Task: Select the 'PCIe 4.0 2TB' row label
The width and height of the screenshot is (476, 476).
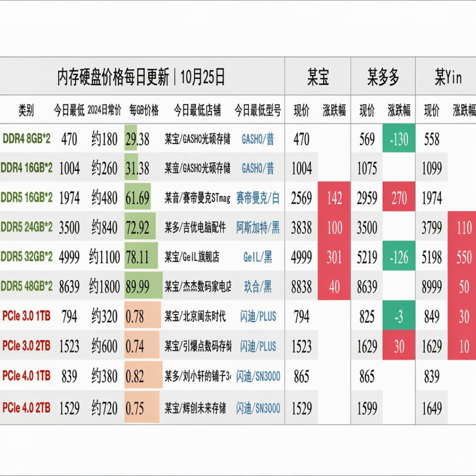Action: 26,408
